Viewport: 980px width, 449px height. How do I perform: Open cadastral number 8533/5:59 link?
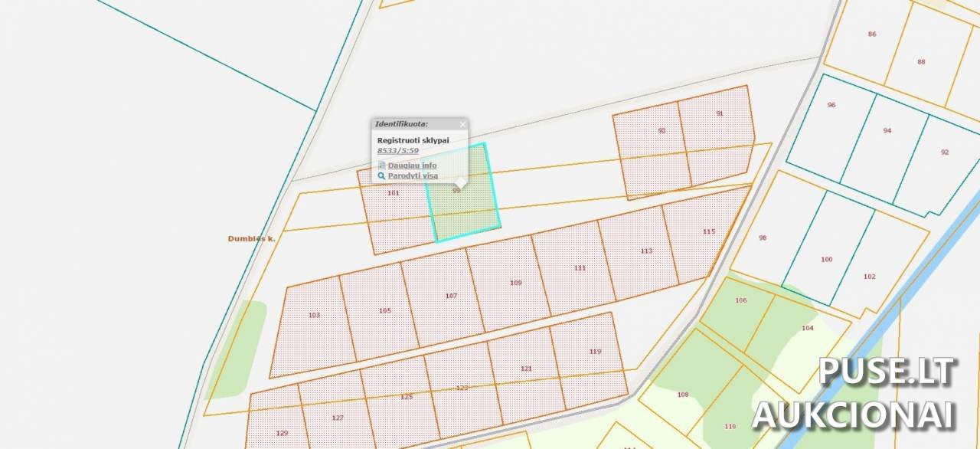point(397,151)
